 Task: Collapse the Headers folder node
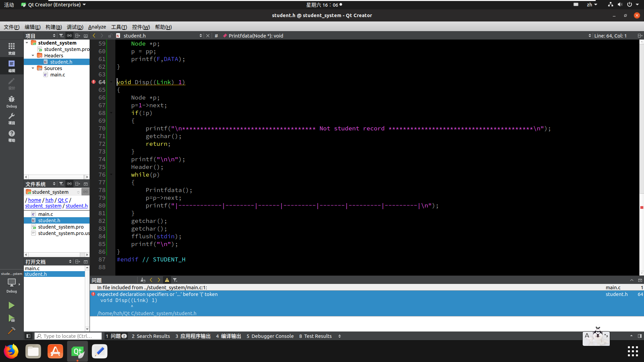pyautogui.click(x=33, y=55)
